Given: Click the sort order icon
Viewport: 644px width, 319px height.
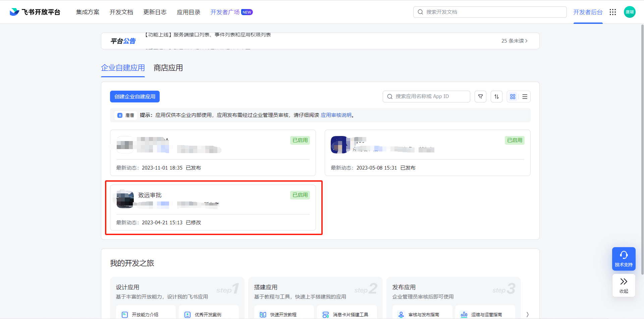Looking at the screenshot, I should coord(496,96).
